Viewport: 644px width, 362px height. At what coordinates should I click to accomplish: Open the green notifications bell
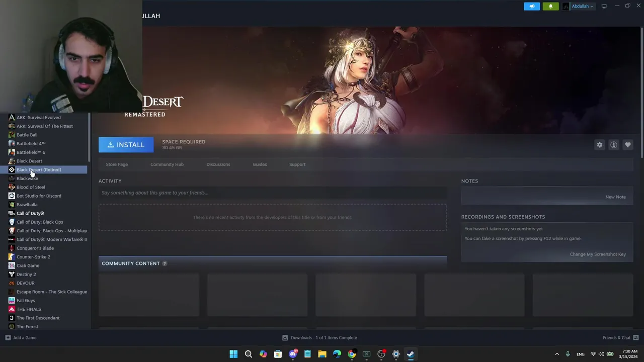click(x=550, y=6)
